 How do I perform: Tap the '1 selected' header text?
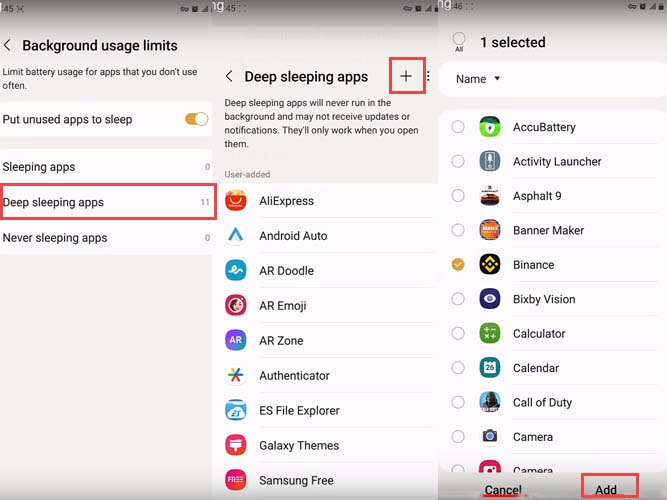click(513, 42)
